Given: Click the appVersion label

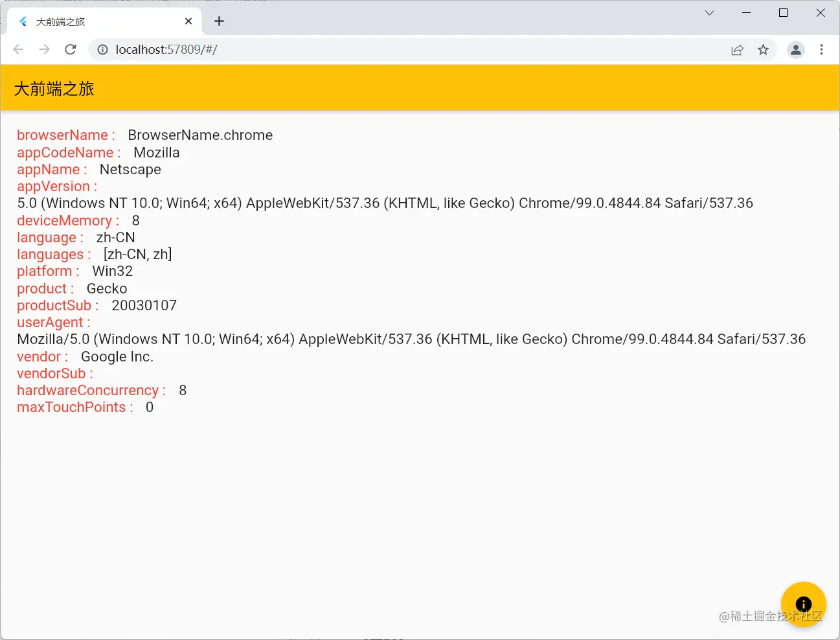Looking at the screenshot, I should click(57, 186).
